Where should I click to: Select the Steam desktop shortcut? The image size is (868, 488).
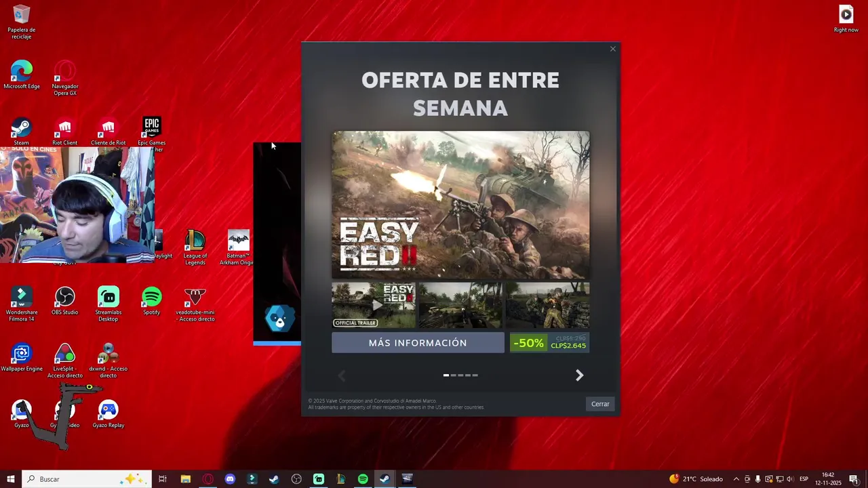tap(21, 131)
